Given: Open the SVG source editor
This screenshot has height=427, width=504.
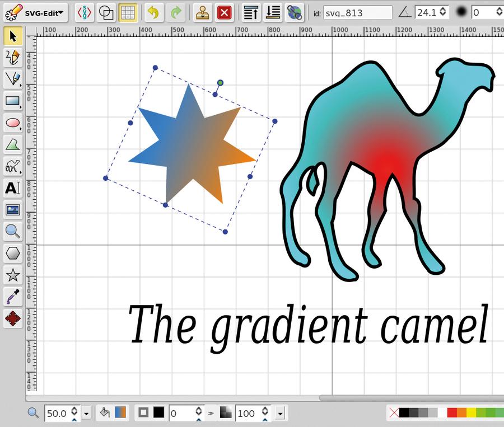Looking at the screenshot, I should (85, 13).
